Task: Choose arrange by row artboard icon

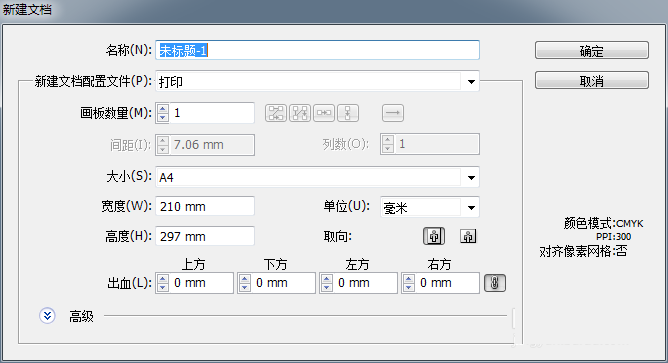Action: 324,113
